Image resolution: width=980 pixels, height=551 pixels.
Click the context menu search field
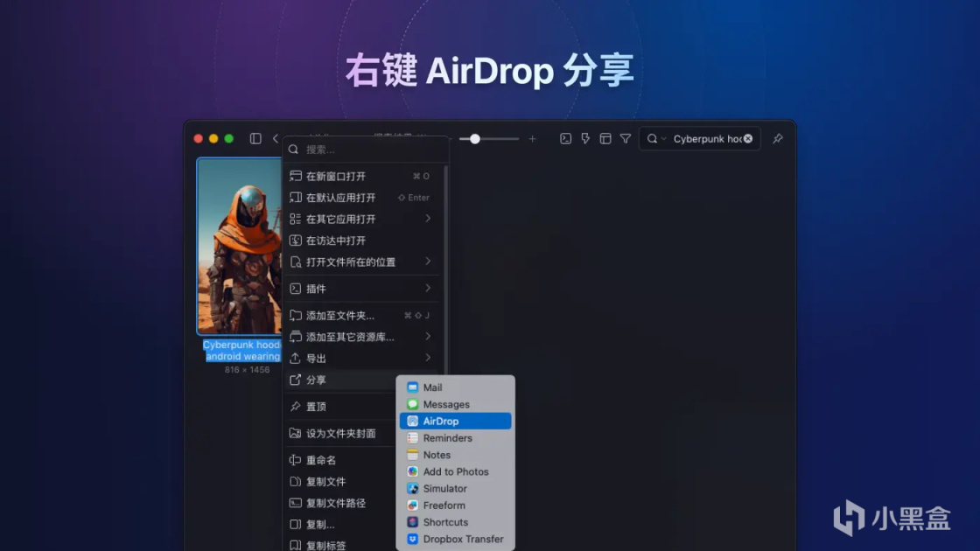(x=366, y=150)
